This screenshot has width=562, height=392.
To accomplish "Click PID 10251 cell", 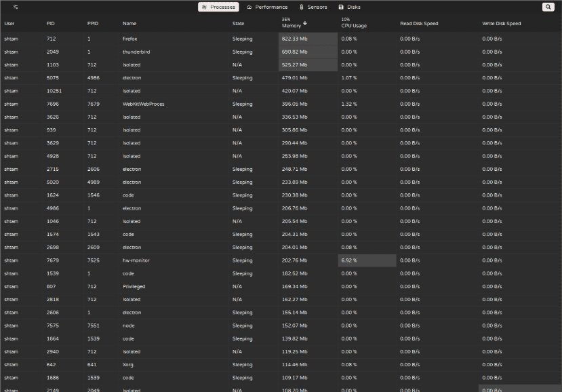I will click(x=54, y=91).
